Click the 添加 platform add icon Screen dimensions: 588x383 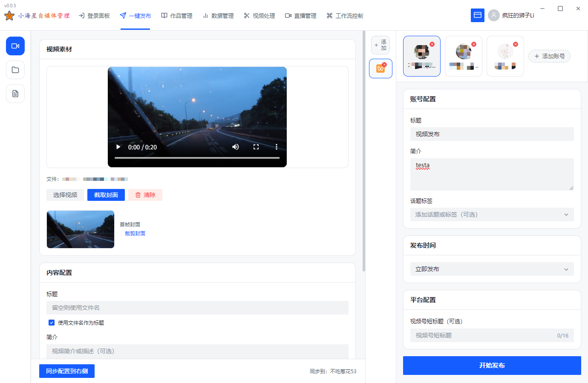tap(380, 45)
